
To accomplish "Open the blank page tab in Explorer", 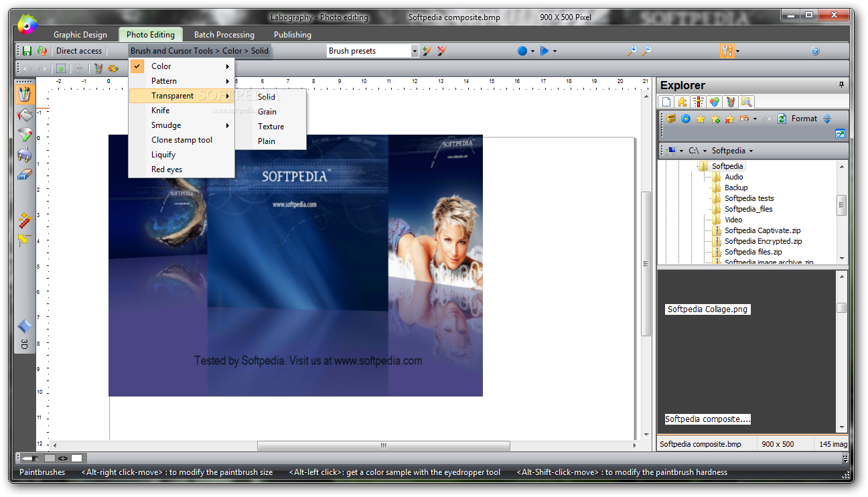I will [x=666, y=102].
